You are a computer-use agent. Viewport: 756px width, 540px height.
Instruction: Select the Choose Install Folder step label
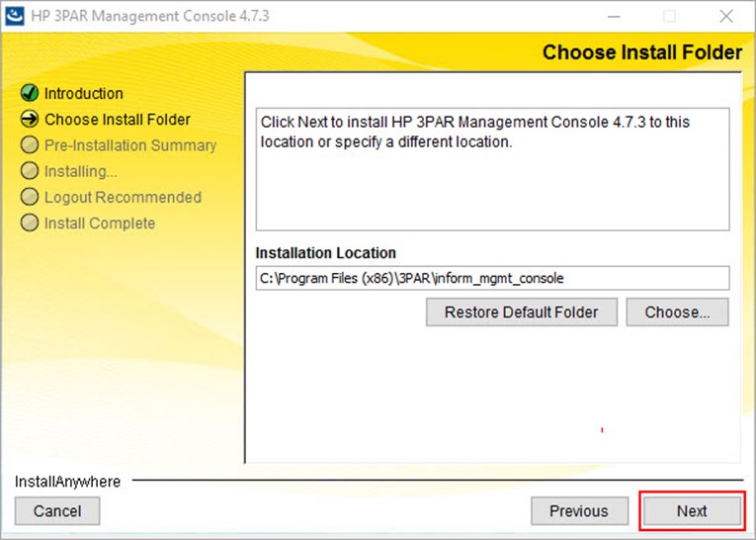[118, 120]
